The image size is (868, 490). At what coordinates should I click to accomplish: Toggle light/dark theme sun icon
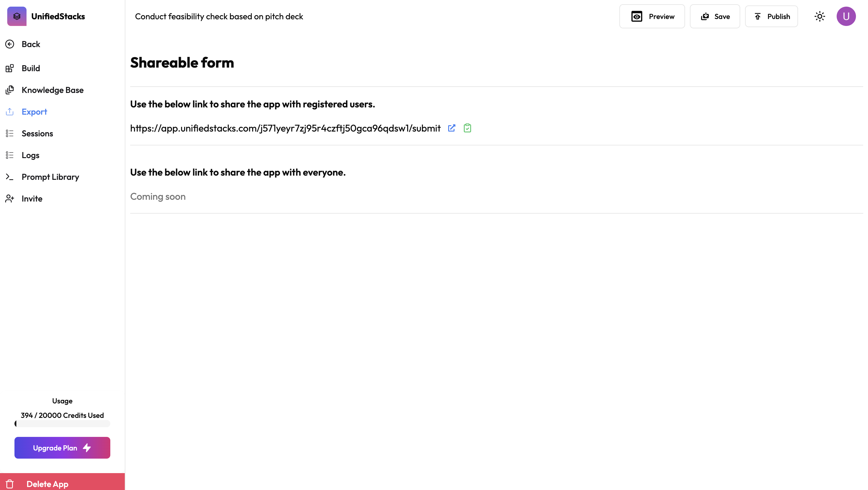tap(819, 17)
